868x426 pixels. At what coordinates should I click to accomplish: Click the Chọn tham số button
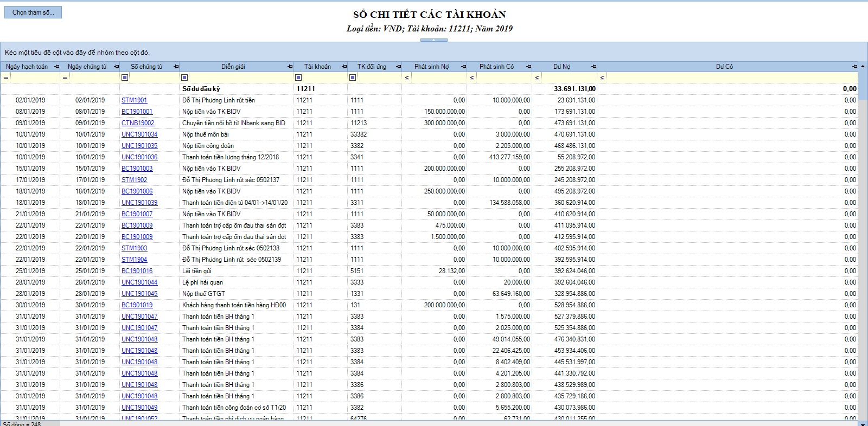pyautogui.click(x=33, y=12)
